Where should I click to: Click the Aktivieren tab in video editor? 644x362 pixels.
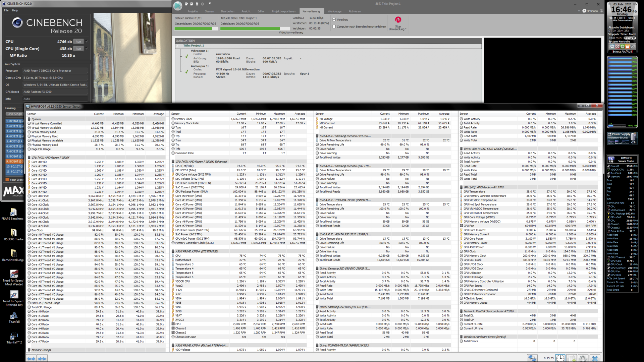click(x=355, y=11)
